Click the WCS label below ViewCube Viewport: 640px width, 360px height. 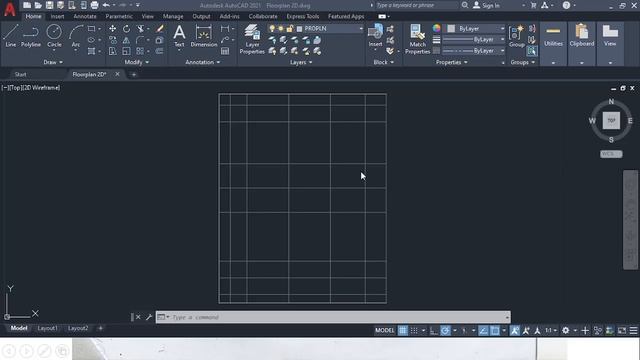tap(611, 154)
